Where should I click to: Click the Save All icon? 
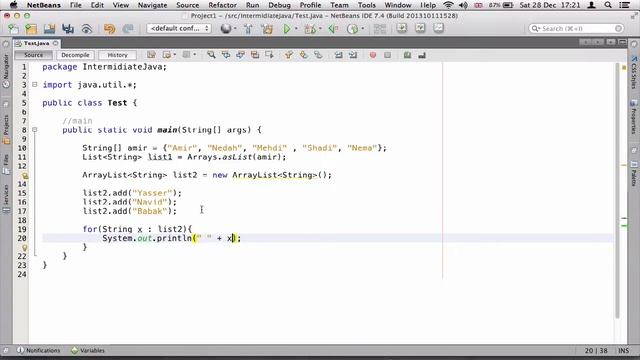pyautogui.click(x=68, y=29)
